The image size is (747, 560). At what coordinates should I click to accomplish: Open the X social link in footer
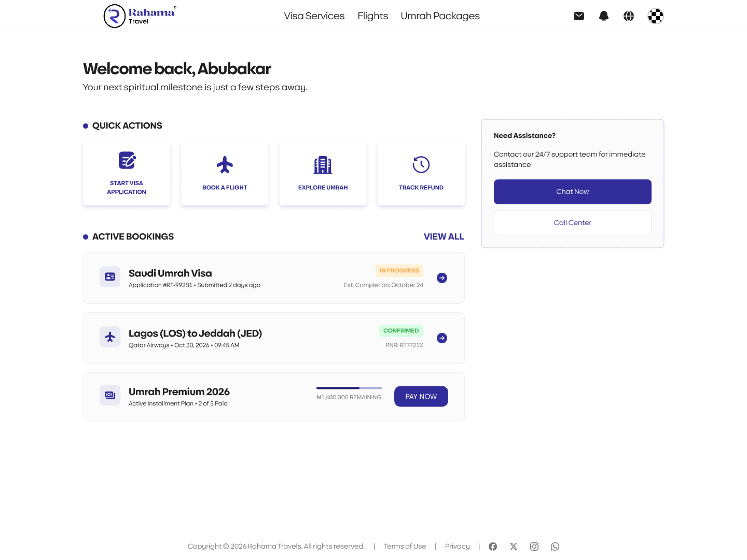tap(514, 547)
